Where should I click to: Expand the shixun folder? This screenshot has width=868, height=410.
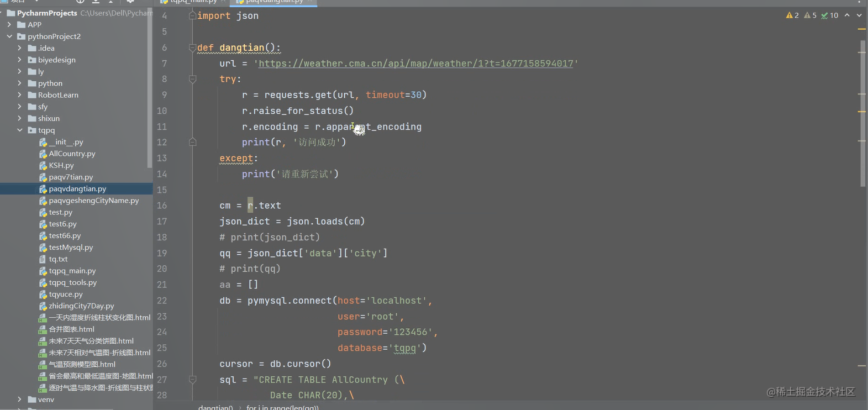tap(20, 118)
